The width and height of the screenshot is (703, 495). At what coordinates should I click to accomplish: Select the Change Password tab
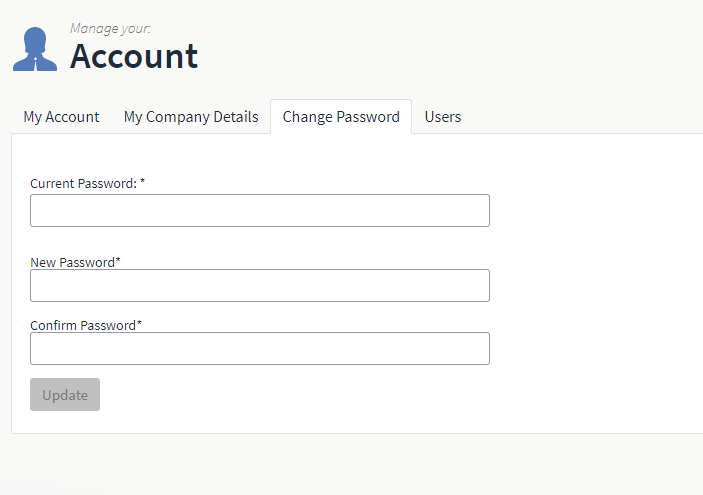point(341,117)
